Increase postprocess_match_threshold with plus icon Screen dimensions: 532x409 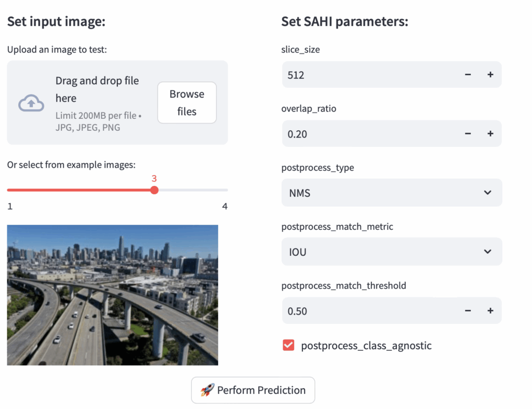click(490, 311)
